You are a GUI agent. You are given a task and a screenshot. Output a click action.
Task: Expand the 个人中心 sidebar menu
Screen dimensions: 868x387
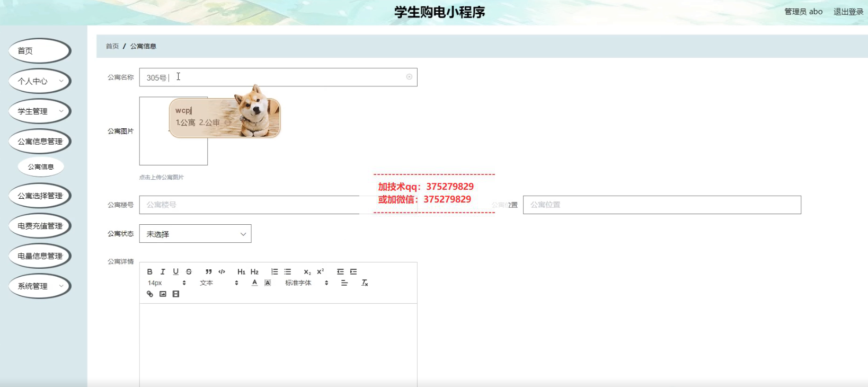point(40,81)
